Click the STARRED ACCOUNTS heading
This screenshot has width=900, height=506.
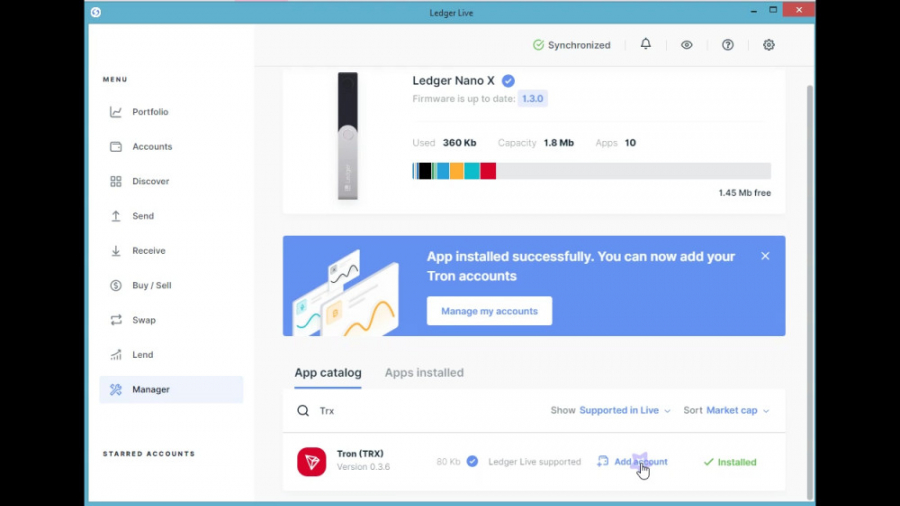tap(149, 454)
